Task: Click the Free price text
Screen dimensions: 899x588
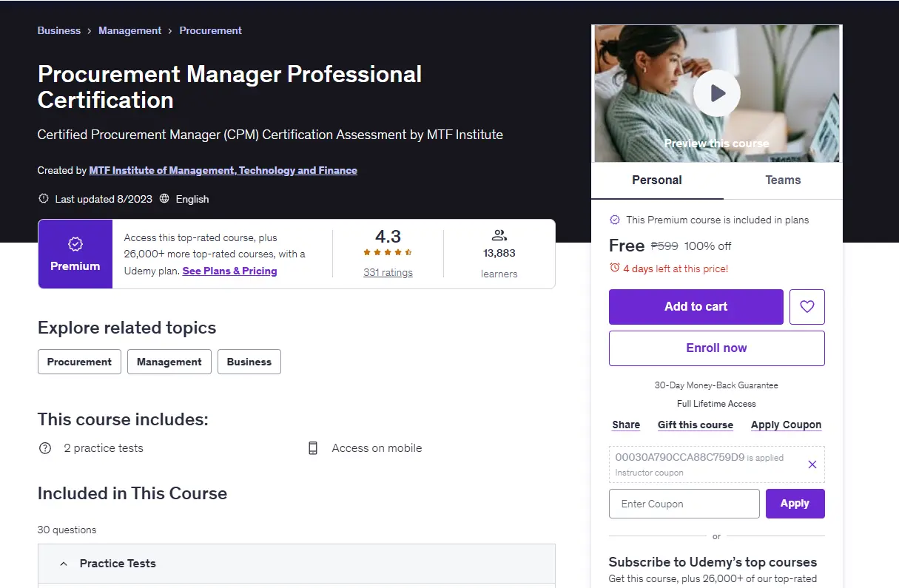Action: 627,246
